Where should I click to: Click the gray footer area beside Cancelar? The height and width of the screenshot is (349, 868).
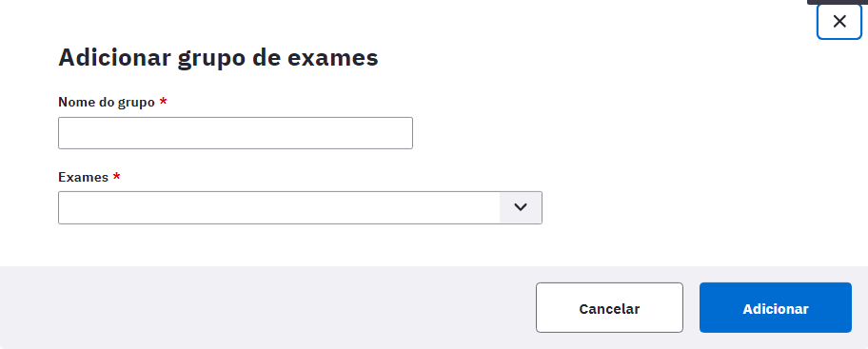pyautogui.click(x=266, y=307)
